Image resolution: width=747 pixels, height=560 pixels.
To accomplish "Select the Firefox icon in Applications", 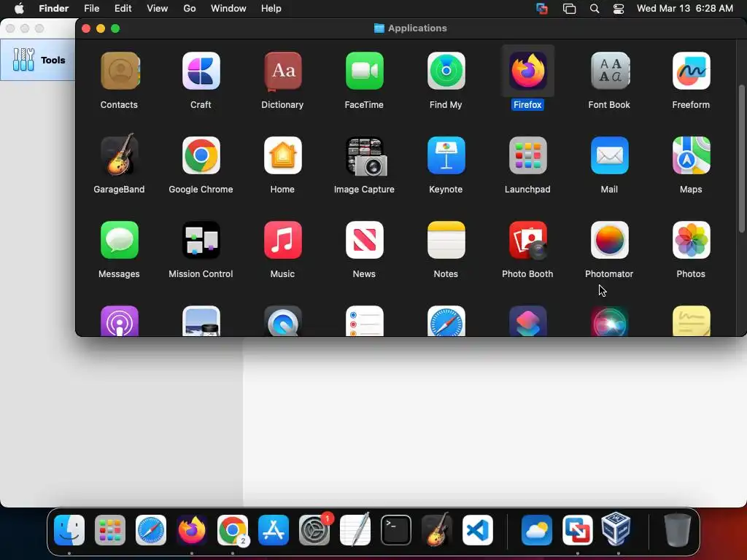I will tap(528, 71).
